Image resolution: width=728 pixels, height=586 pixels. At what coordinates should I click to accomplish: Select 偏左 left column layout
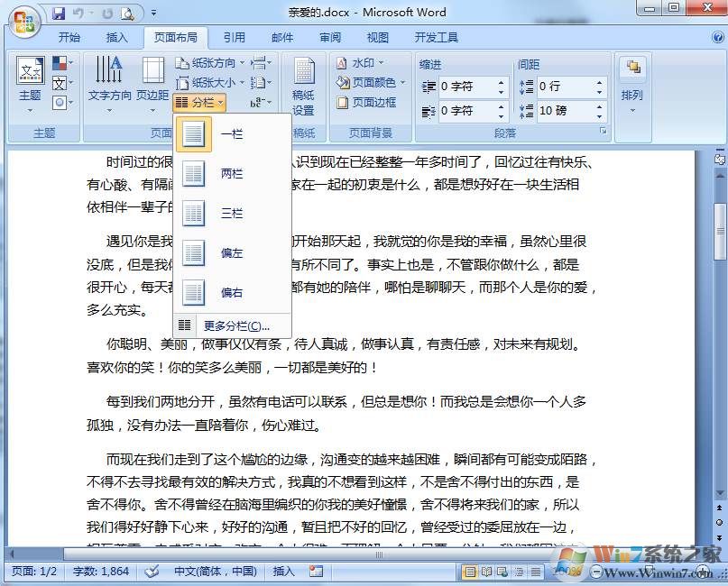pyautogui.click(x=232, y=252)
